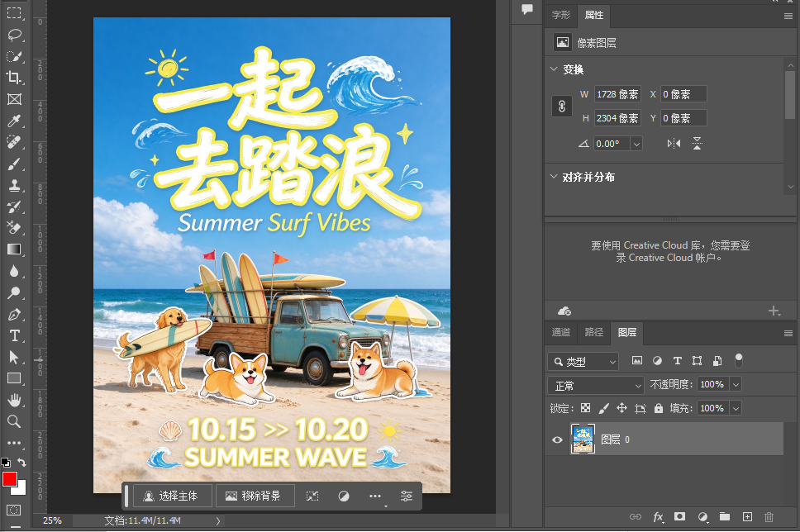This screenshot has height=532, width=800.
Task: Select the Quick Selection tool
Action: coord(14,56)
